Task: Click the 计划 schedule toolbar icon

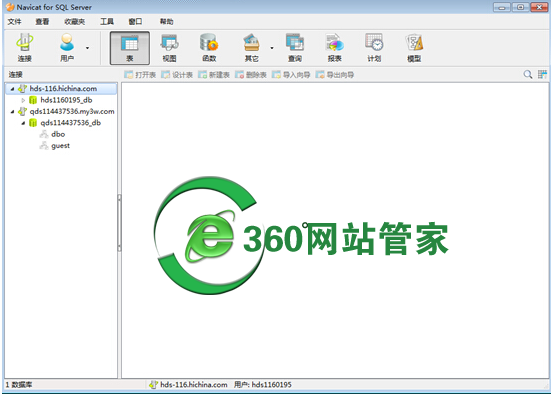Action: (374, 48)
